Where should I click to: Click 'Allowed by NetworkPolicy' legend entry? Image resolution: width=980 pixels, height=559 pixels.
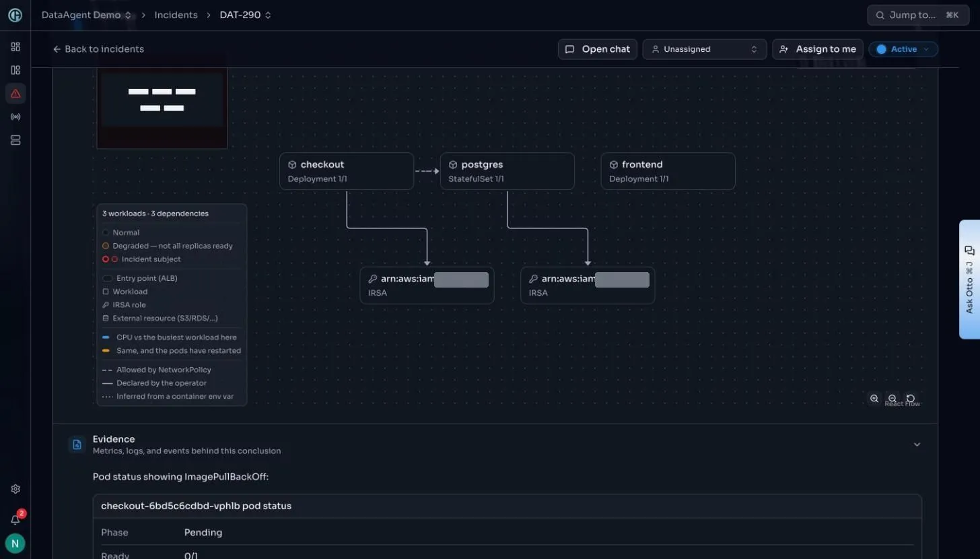[x=157, y=370]
